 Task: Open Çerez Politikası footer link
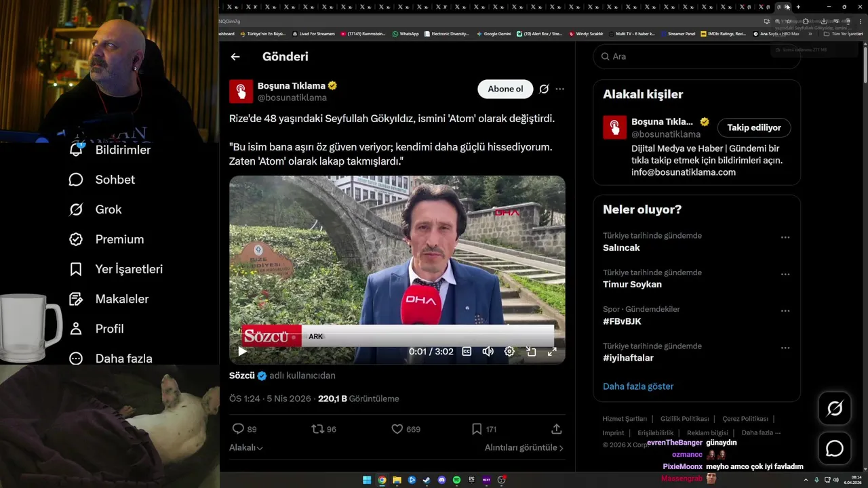coord(745,419)
